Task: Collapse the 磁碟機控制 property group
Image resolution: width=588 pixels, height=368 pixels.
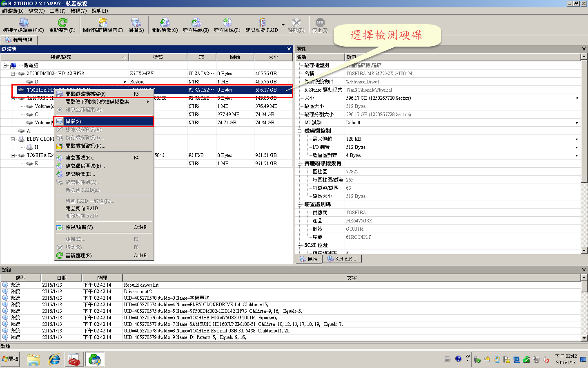Action: tap(299, 131)
